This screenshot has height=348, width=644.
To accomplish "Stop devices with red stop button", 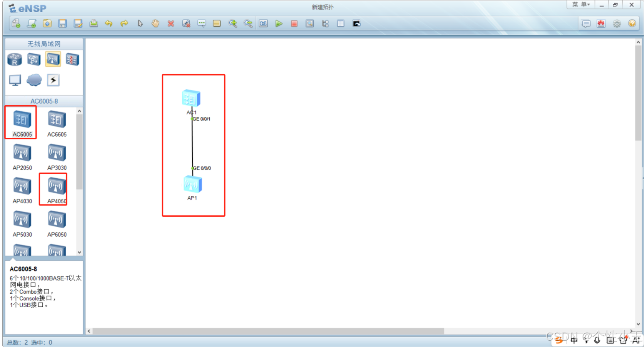I will (294, 23).
